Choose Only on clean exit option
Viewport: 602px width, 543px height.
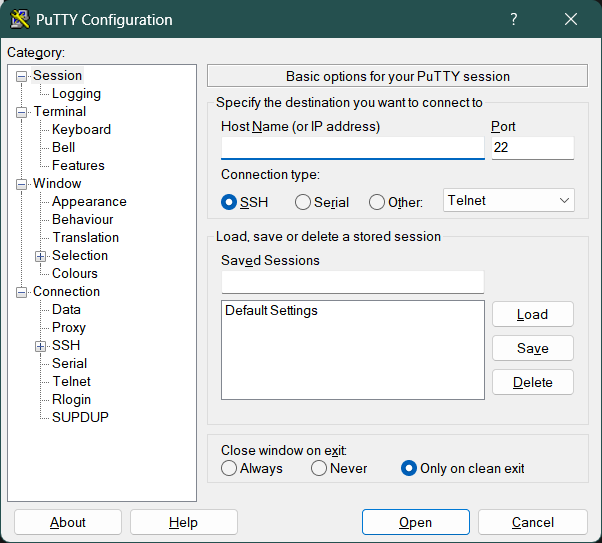point(409,468)
